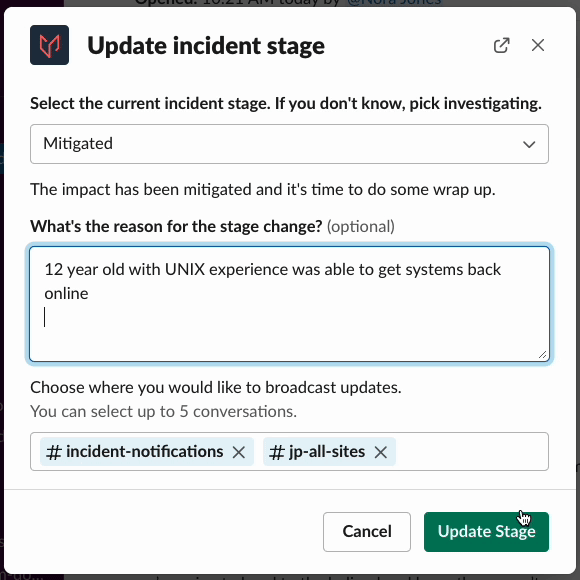Remove the incident-notifications channel tag
Viewport: 580px width, 580px height.
point(239,452)
